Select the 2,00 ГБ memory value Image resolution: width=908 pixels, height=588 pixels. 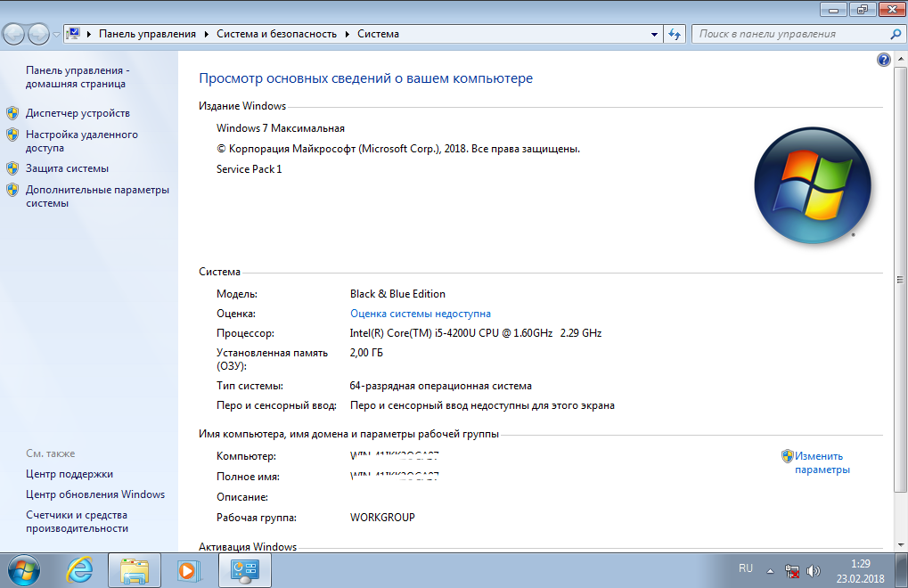(x=366, y=353)
